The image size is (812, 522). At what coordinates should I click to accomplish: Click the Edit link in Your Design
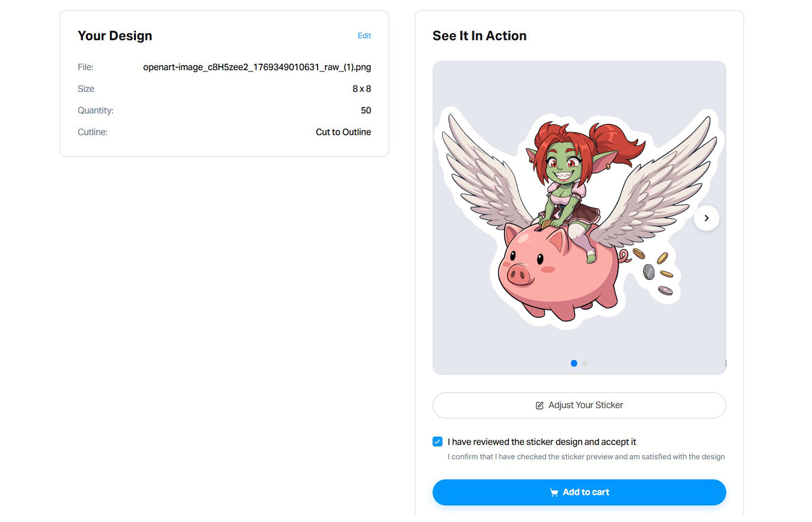(364, 36)
